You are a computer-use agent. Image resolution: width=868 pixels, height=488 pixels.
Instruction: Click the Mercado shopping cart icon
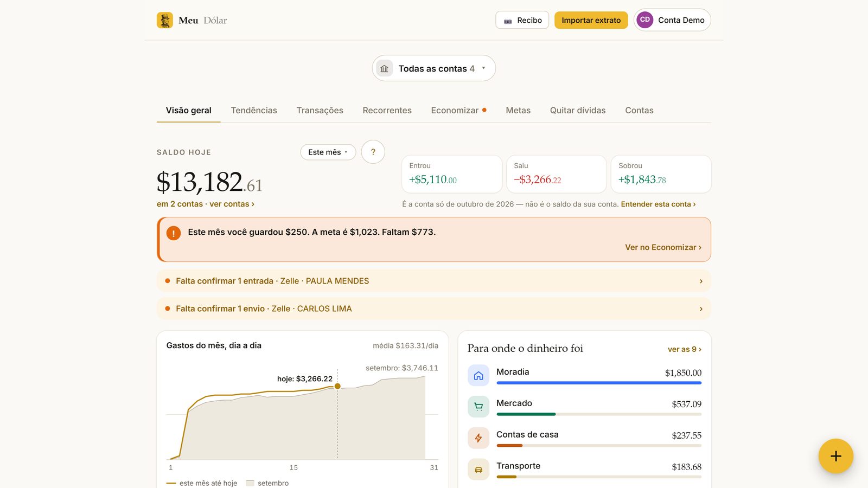coord(478,407)
